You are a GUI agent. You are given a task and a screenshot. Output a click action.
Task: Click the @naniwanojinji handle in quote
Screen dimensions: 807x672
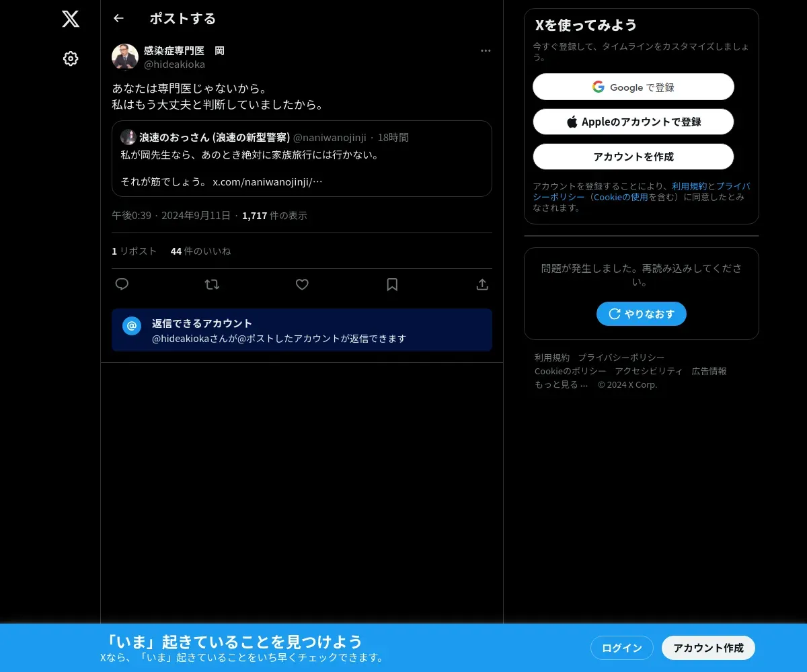tap(330, 137)
